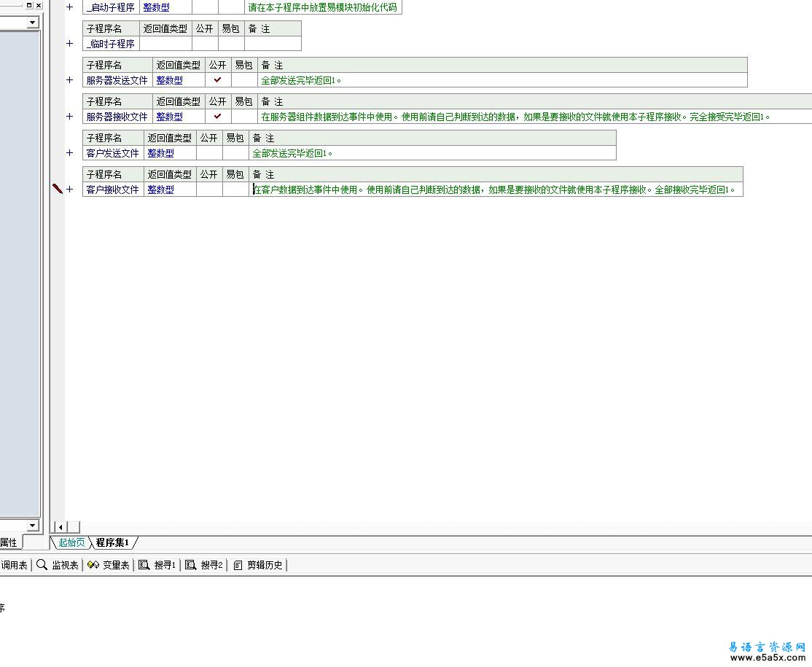Toggle 公开 cell for 客户发送文件
812x667 pixels.
tap(209, 153)
